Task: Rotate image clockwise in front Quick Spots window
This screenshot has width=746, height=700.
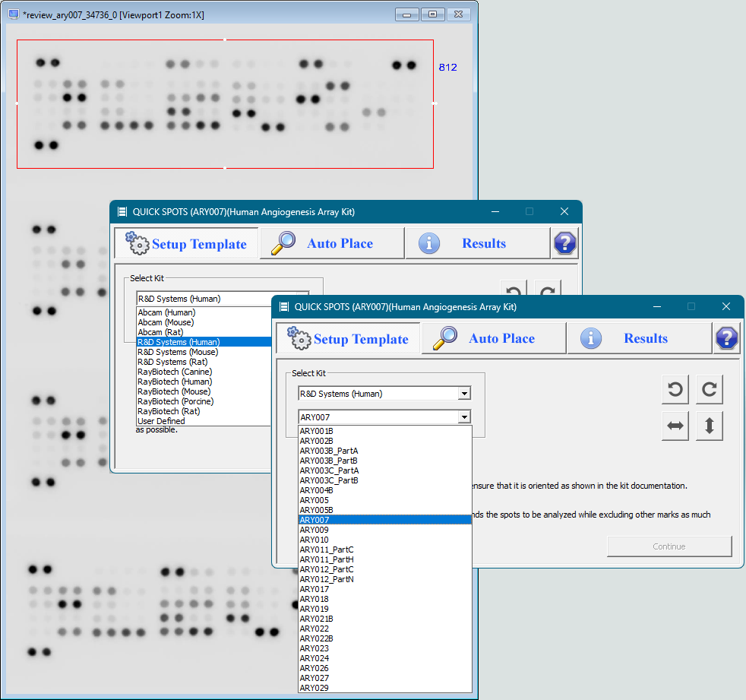Action: pyautogui.click(x=710, y=389)
